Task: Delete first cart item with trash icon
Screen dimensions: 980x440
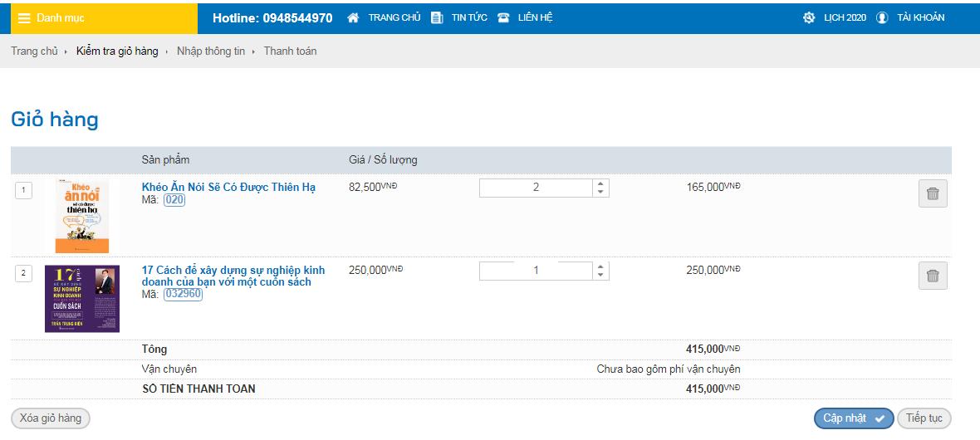Action: point(933,193)
